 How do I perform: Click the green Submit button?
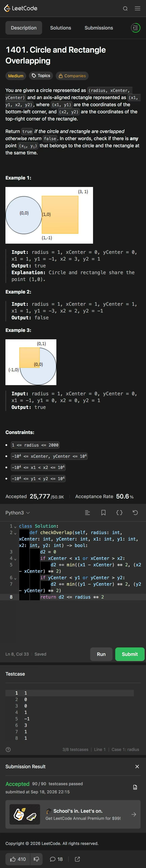[x=130, y=654]
